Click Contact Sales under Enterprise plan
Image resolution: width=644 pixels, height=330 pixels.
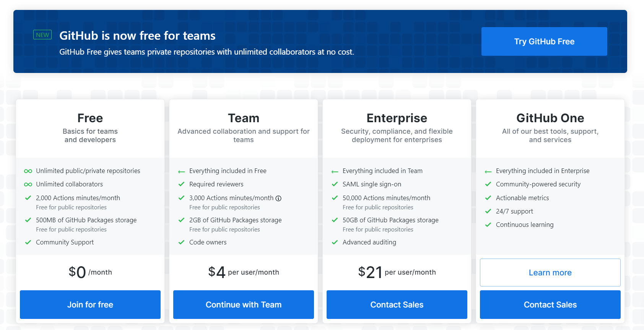[x=397, y=304]
